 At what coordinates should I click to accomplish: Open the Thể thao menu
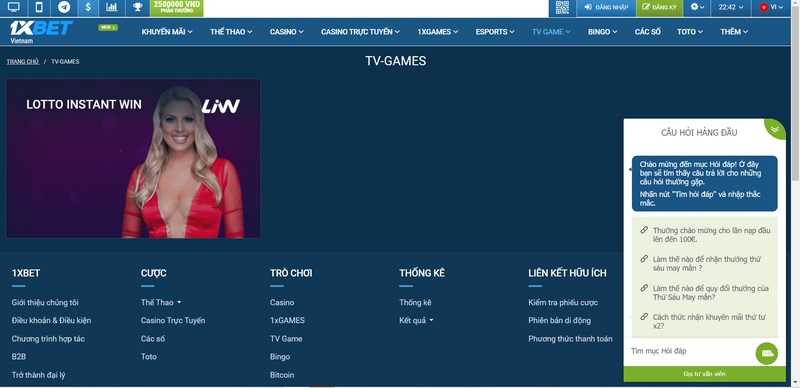[231, 32]
